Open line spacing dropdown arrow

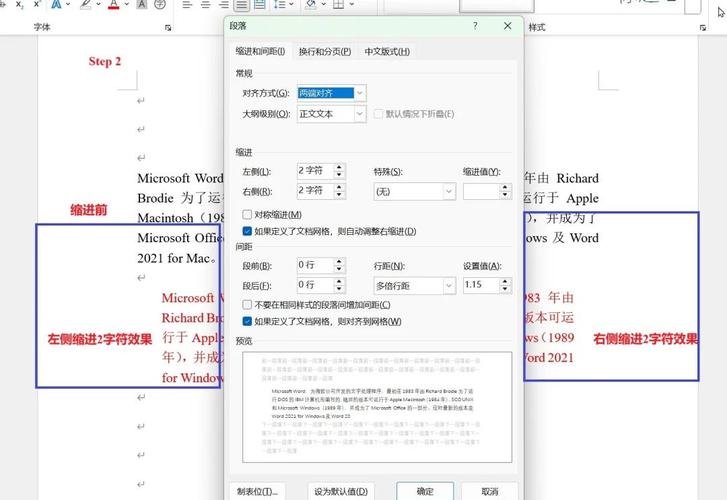291,4
